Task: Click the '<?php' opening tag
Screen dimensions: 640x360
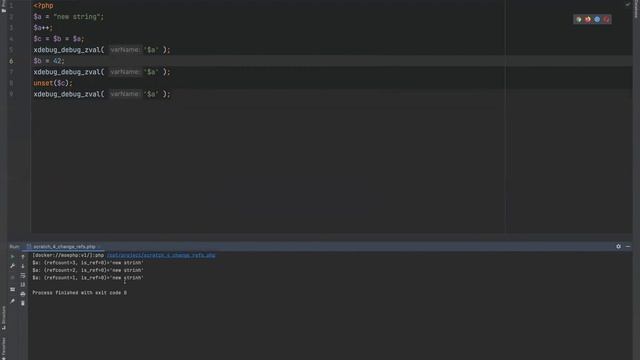Action: tap(43, 6)
